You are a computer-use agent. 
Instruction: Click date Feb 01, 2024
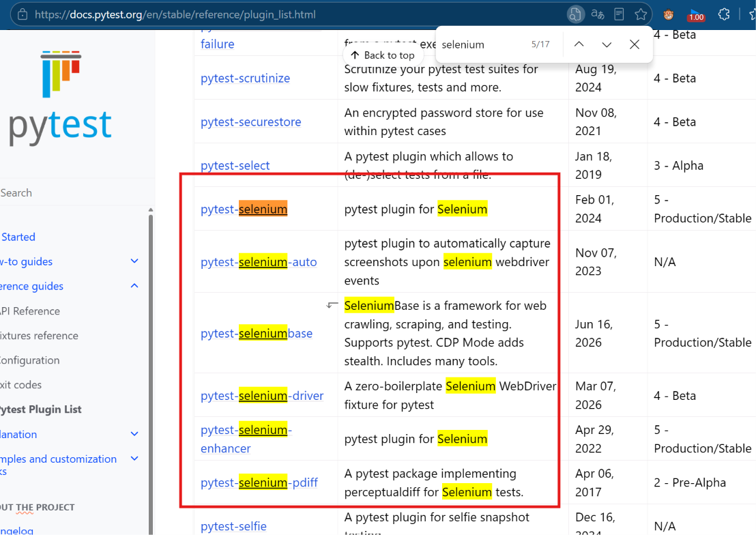point(594,209)
